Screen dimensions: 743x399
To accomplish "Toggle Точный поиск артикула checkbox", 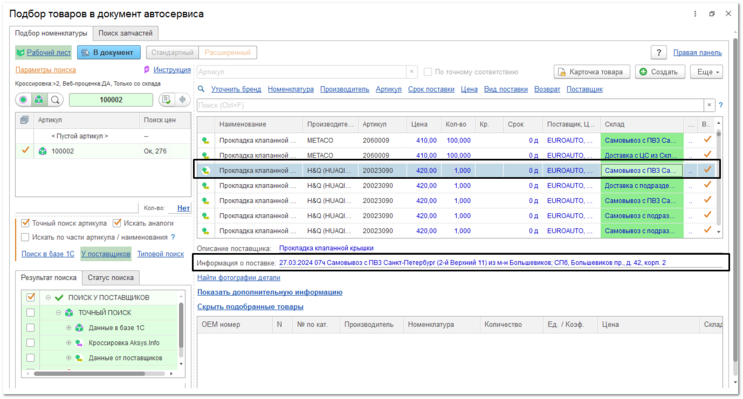I will pos(26,223).
